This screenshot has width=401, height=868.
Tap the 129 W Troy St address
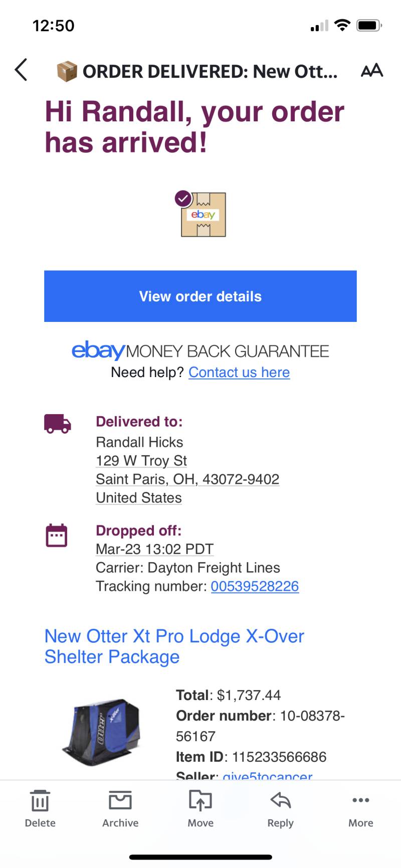tap(141, 461)
